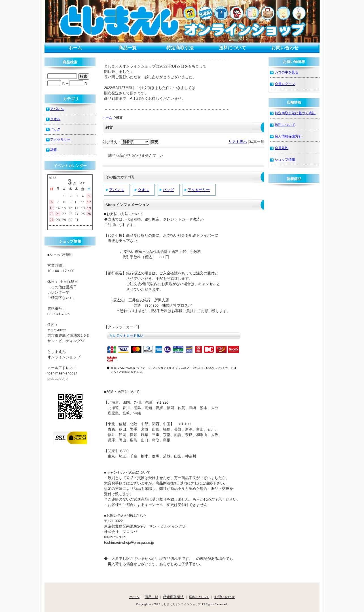Click the arrow icon beside sidebar アパレル

point(48,109)
